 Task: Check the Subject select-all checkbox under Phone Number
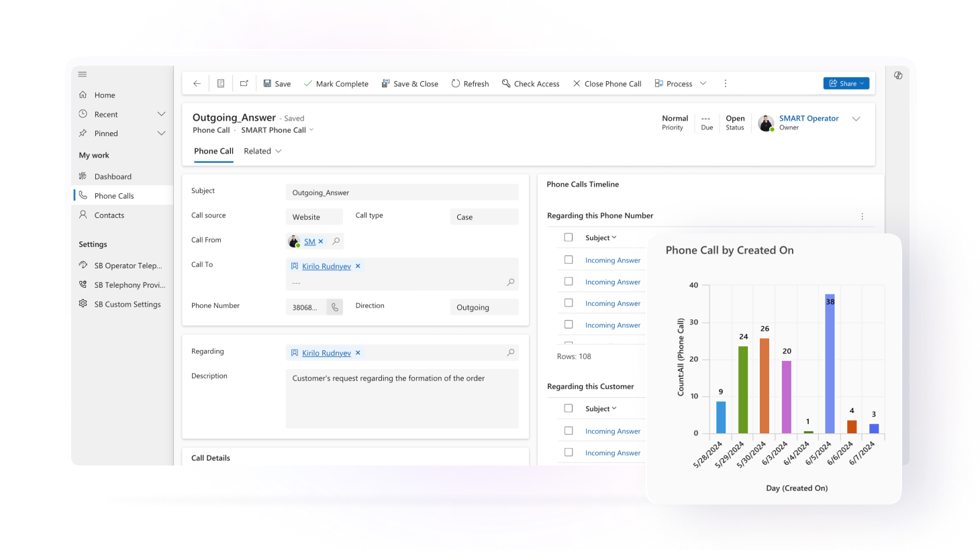click(569, 237)
